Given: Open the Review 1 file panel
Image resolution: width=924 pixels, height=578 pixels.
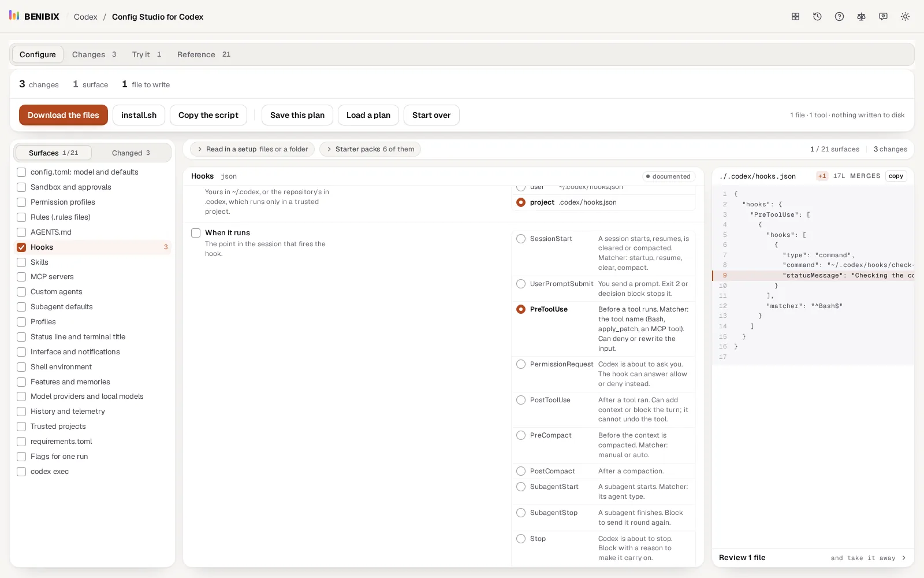Looking at the screenshot, I should 813,558.
